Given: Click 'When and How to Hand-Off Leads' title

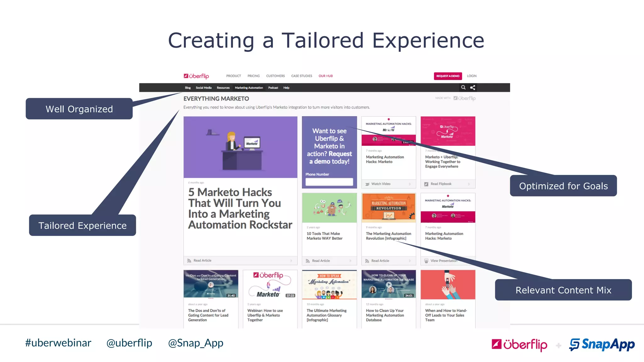Looking at the screenshot, I should click(446, 315).
